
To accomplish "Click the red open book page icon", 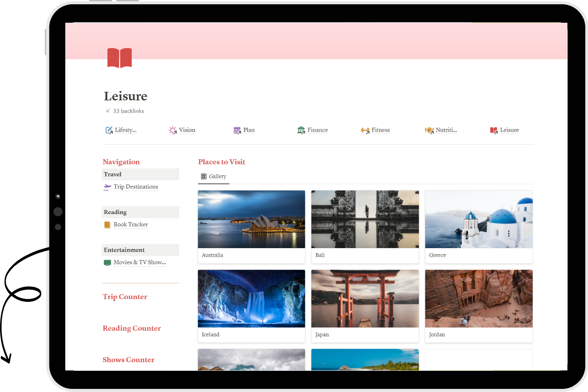I will 120,58.
